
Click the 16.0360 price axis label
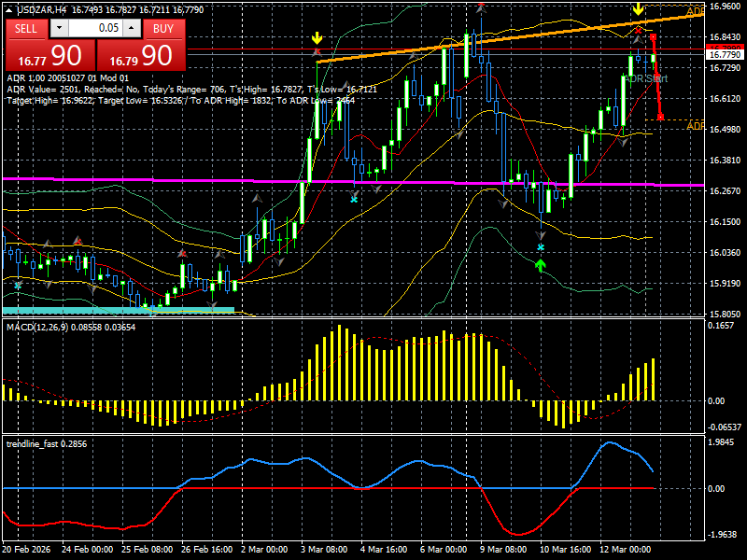725,252
